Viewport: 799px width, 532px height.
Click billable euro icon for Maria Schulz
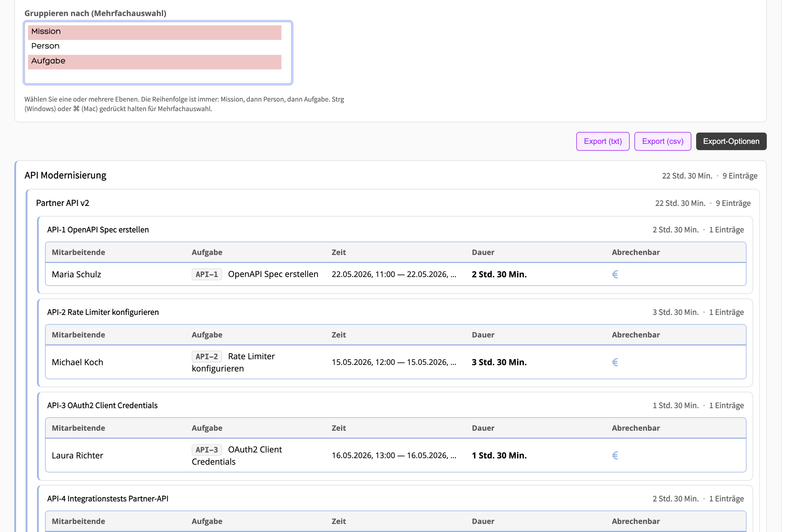pos(615,274)
